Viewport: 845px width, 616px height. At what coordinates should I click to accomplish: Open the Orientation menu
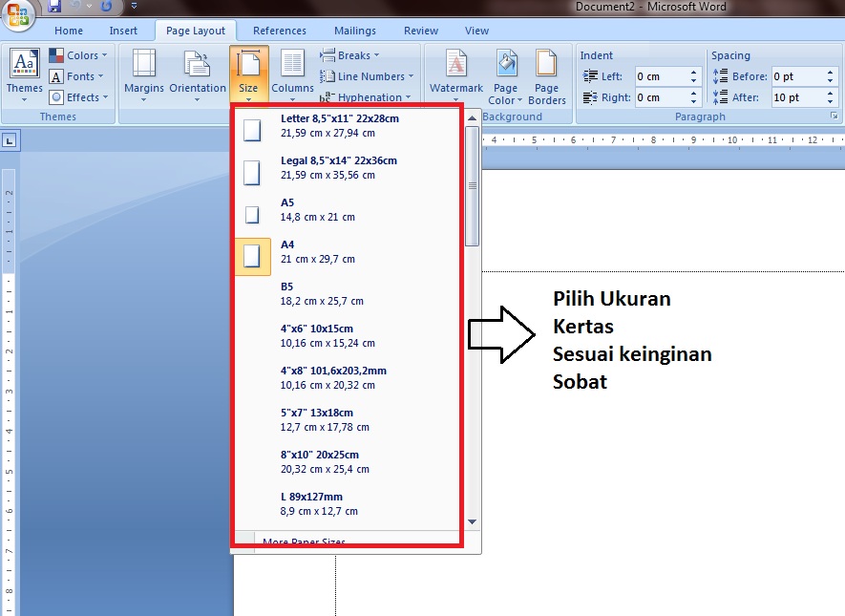coord(198,74)
